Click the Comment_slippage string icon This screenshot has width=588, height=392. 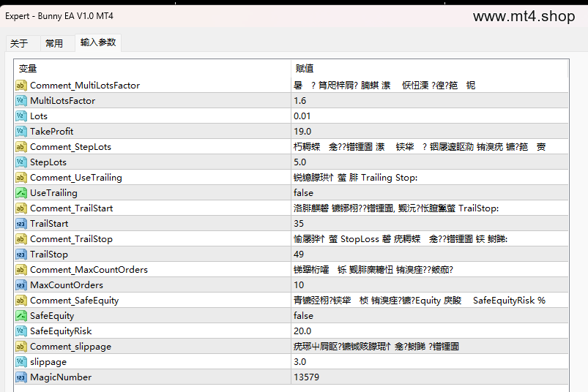(x=21, y=347)
